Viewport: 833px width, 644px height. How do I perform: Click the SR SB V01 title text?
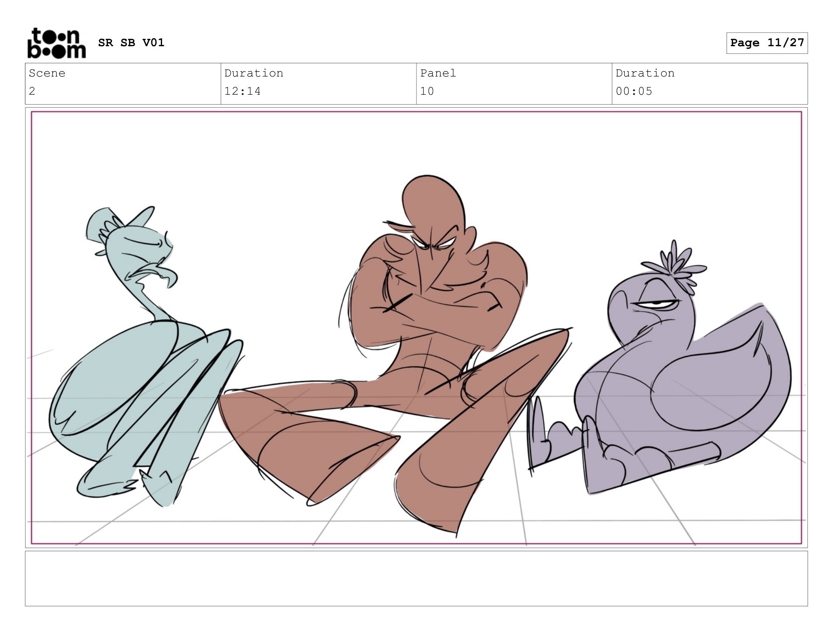pos(131,42)
